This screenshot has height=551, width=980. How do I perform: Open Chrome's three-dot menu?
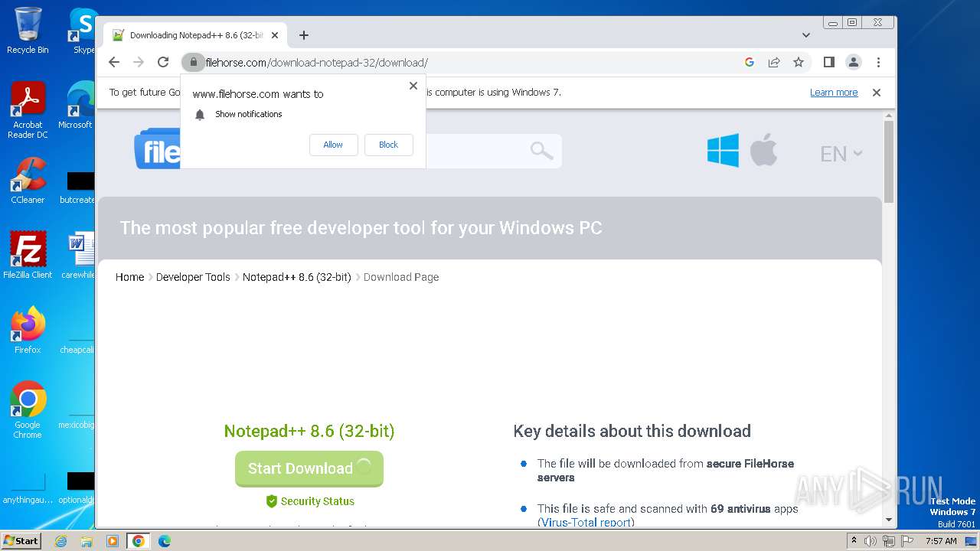click(878, 62)
